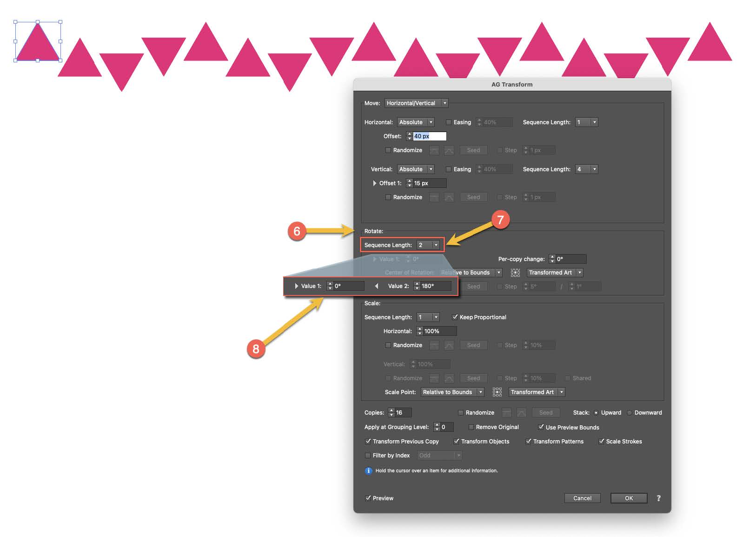Viewport: 756px width, 537px height.
Task: Click the Scale Horizontal curve randomize distribution icon
Action: click(449, 345)
